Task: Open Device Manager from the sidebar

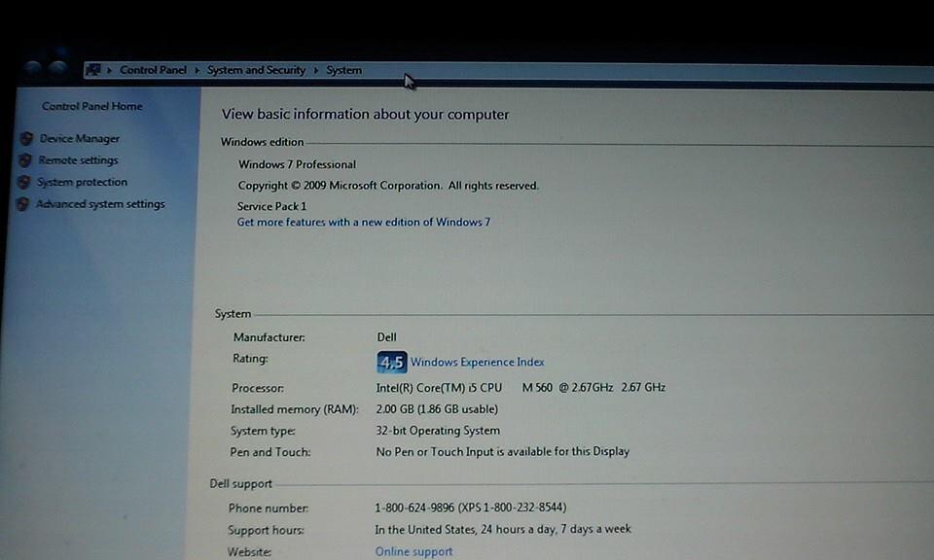Action: (79, 139)
